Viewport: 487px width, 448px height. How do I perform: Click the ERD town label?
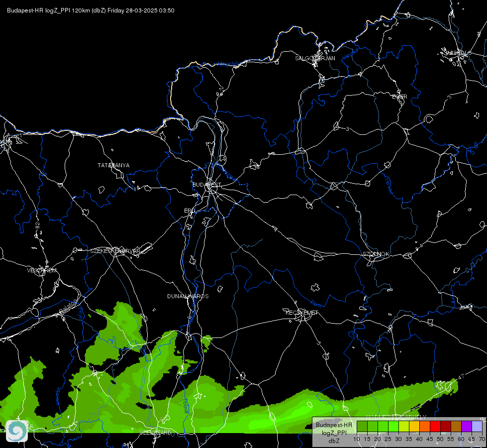190,211
